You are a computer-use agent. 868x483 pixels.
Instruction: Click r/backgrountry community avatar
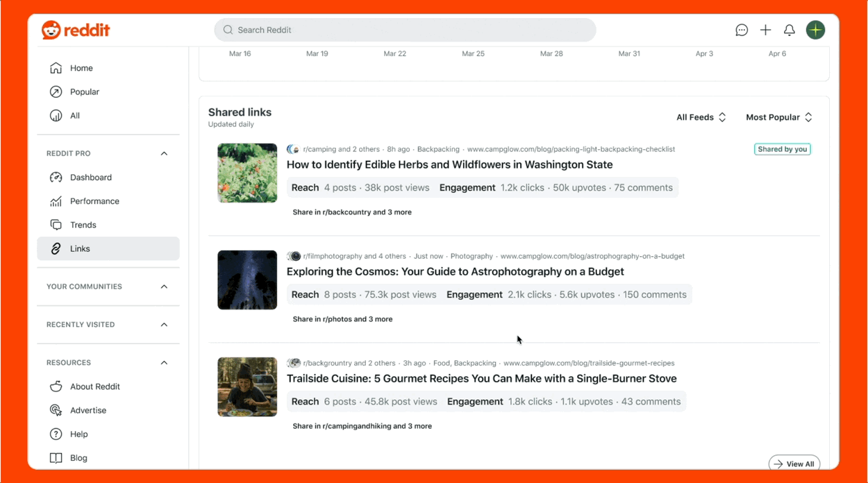tap(294, 363)
